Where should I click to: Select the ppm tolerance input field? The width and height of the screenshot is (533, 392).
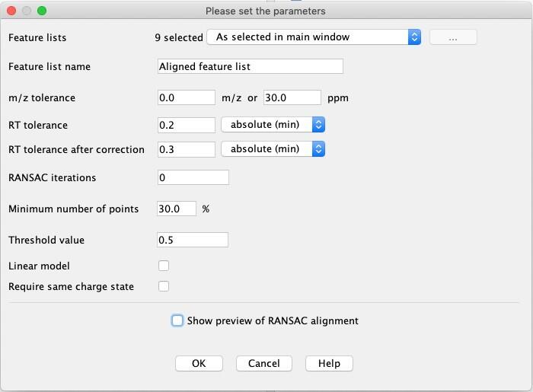tap(292, 97)
